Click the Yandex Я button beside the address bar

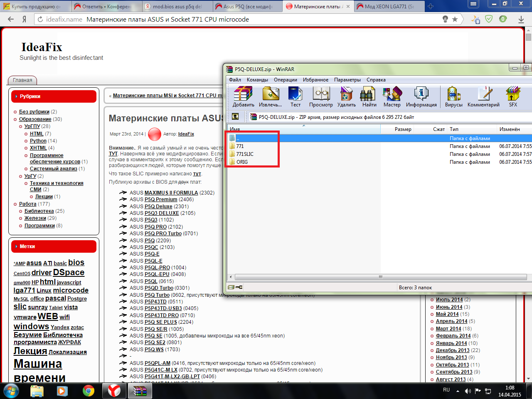tap(25, 19)
